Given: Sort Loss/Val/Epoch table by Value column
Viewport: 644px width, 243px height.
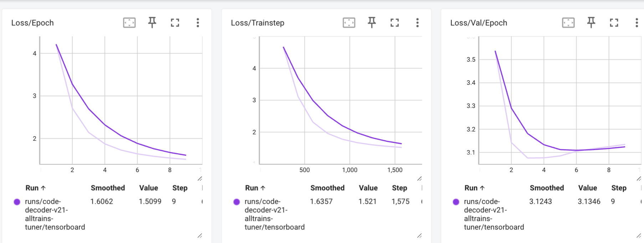Looking at the screenshot, I should click(587, 188).
